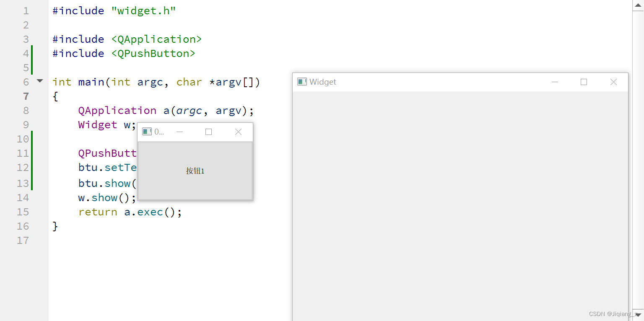Maximize the small 按钮1 window
The height and width of the screenshot is (321, 644).
pos(208,132)
